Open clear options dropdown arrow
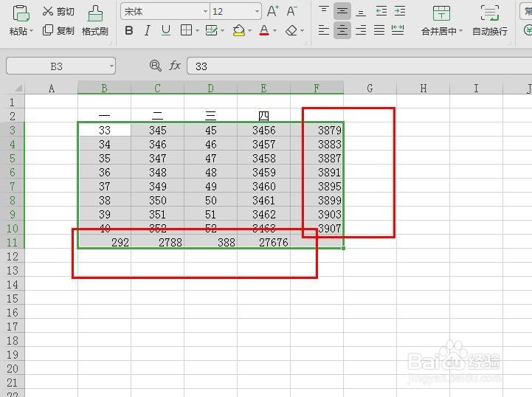 [x=302, y=31]
